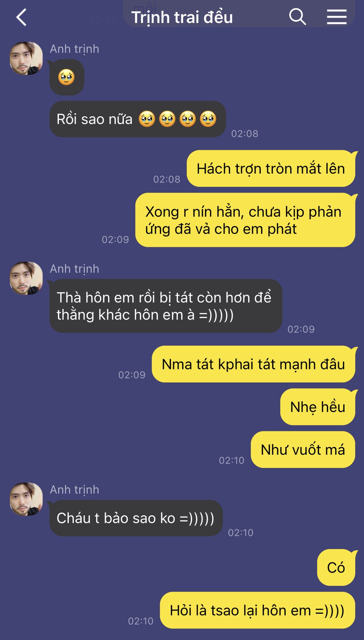Select the 'Thà hôn em rồi bị tát' message
Screen dimensions: 364x640
(166, 306)
